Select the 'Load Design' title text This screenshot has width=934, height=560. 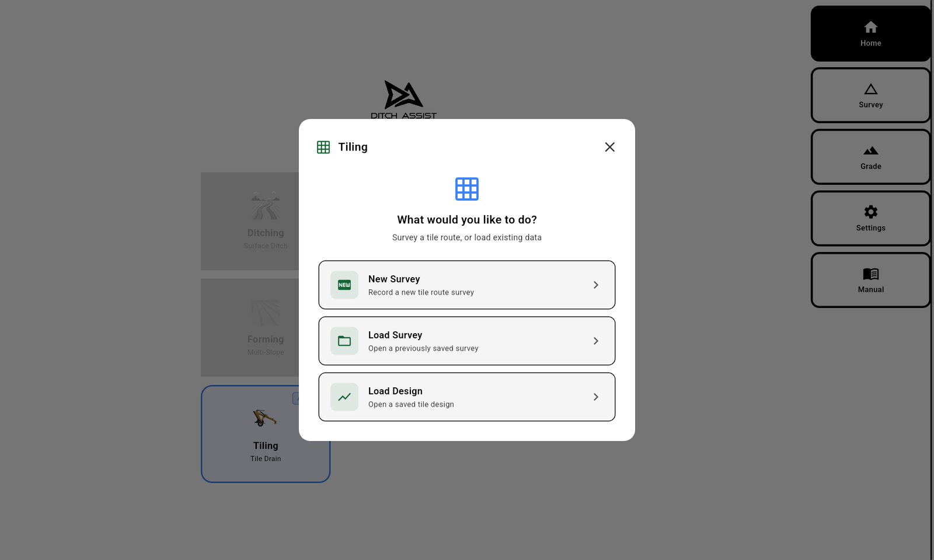395,391
